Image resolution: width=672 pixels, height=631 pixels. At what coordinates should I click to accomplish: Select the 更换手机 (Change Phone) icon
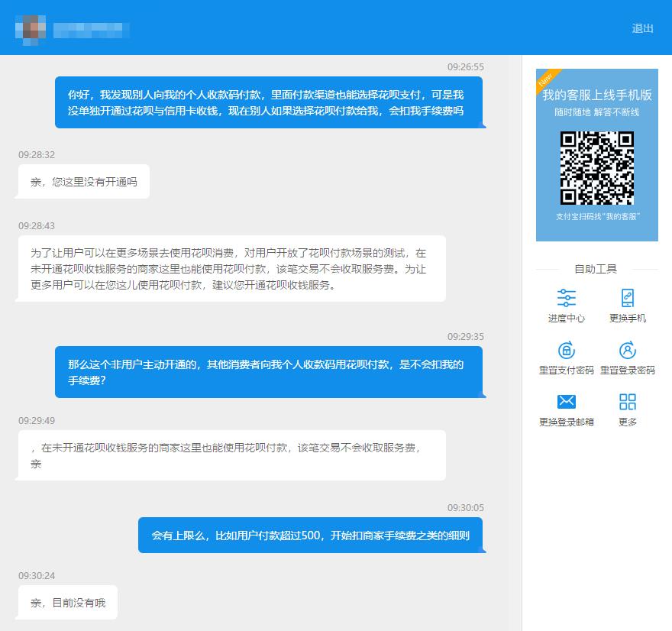(x=628, y=305)
